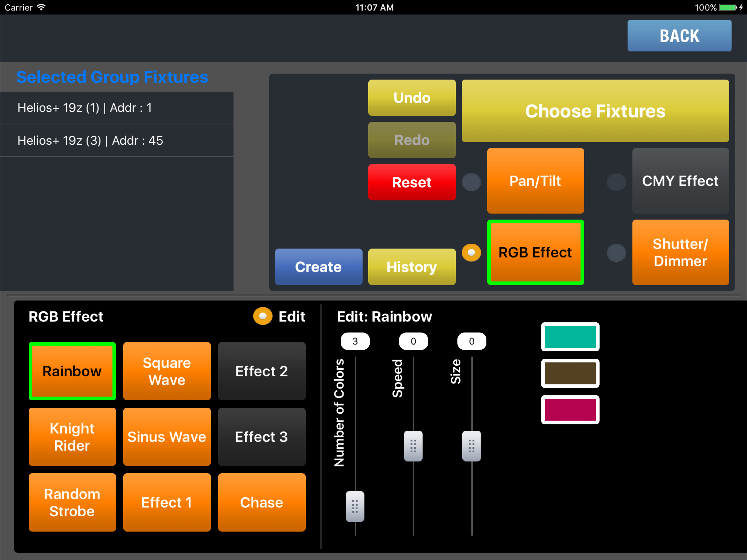The height and width of the screenshot is (560, 747).
Task: Select the Knight Rider effect
Action: (x=72, y=436)
